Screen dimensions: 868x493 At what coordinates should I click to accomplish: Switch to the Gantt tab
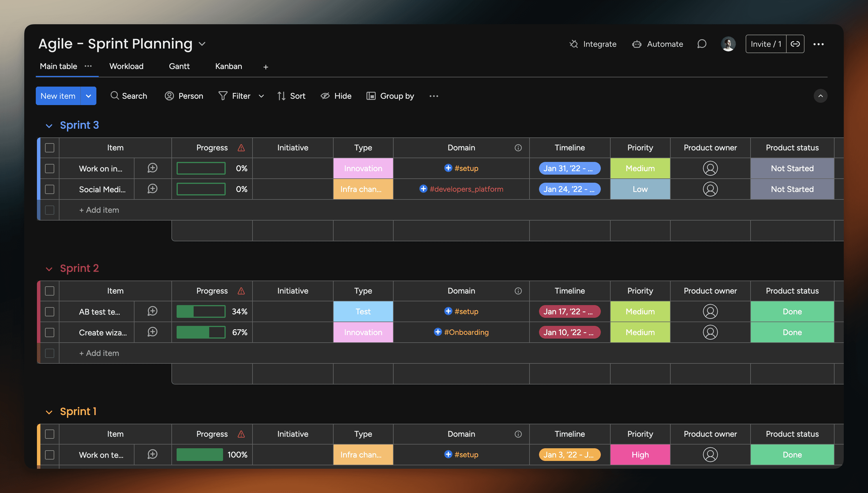(179, 66)
